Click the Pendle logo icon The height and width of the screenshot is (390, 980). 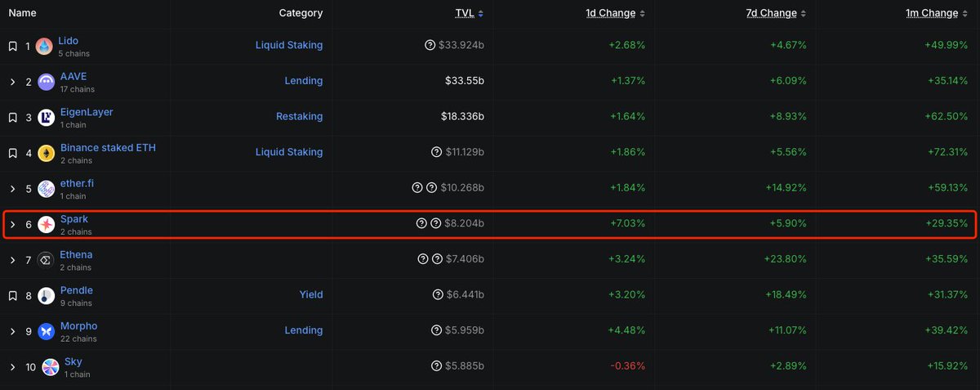(x=45, y=296)
